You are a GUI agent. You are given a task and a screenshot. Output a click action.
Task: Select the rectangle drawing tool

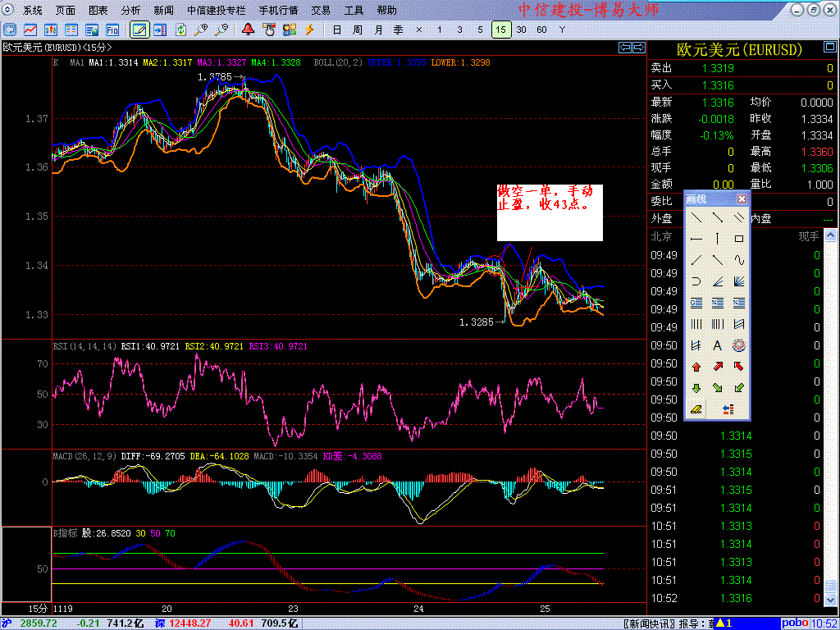(x=739, y=239)
